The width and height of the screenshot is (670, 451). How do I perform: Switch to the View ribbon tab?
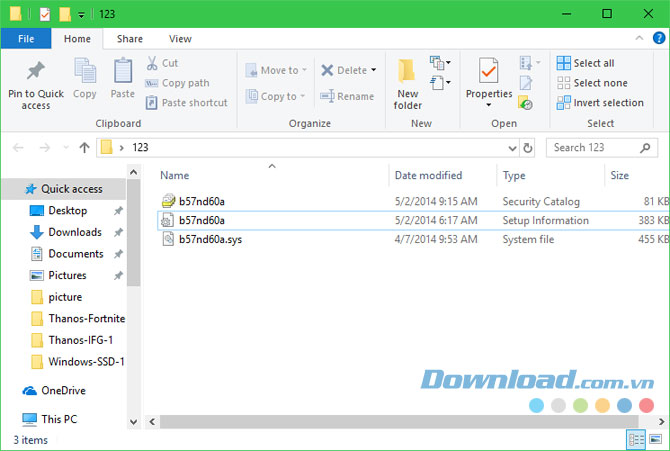(x=180, y=38)
